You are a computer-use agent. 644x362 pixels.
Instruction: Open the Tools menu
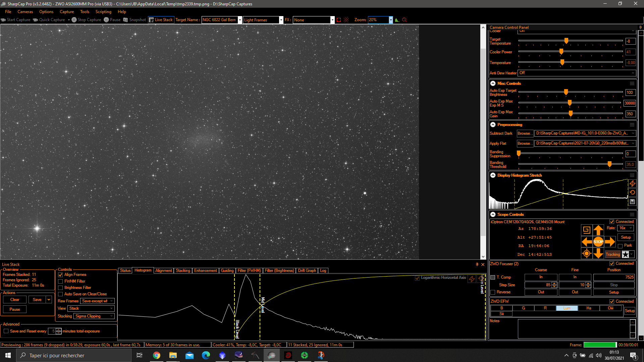pyautogui.click(x=85, y=12)
